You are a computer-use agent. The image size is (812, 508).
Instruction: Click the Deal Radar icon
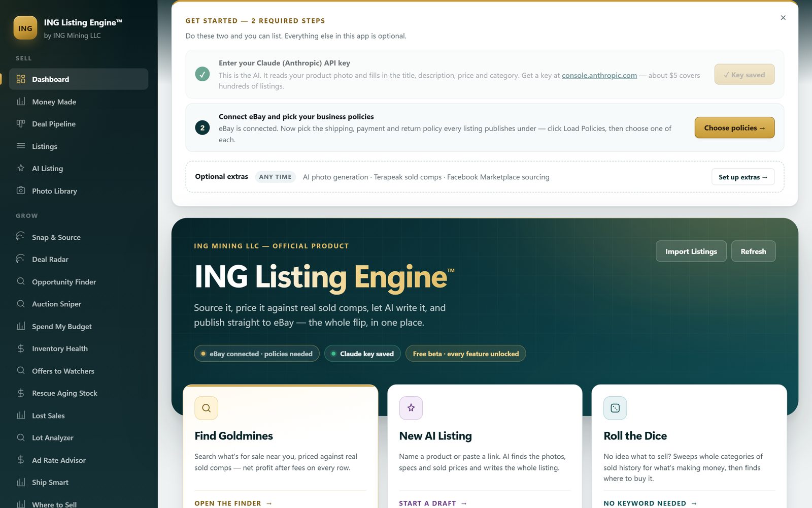click(x=21, y=259)
